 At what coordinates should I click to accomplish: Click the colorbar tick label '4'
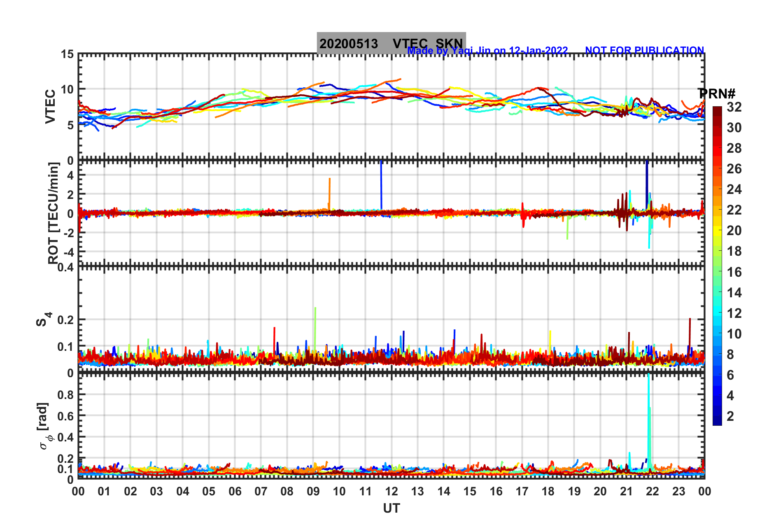[x=730, y=396]
